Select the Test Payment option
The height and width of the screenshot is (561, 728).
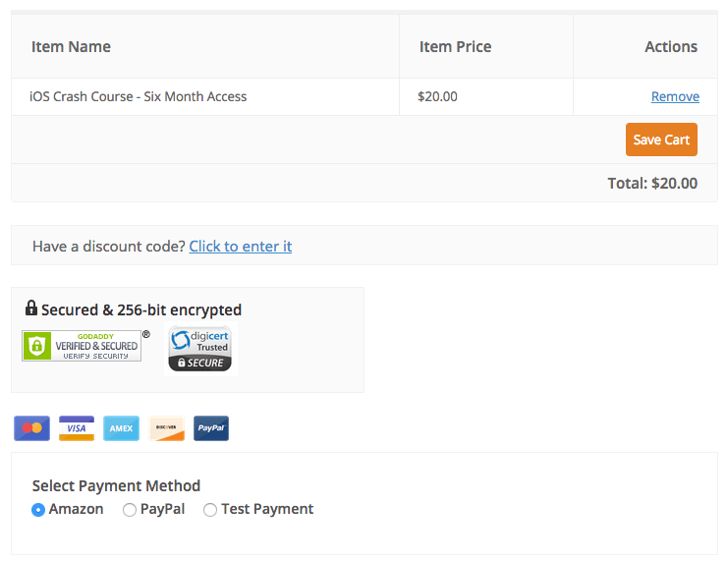coord(210,510)
